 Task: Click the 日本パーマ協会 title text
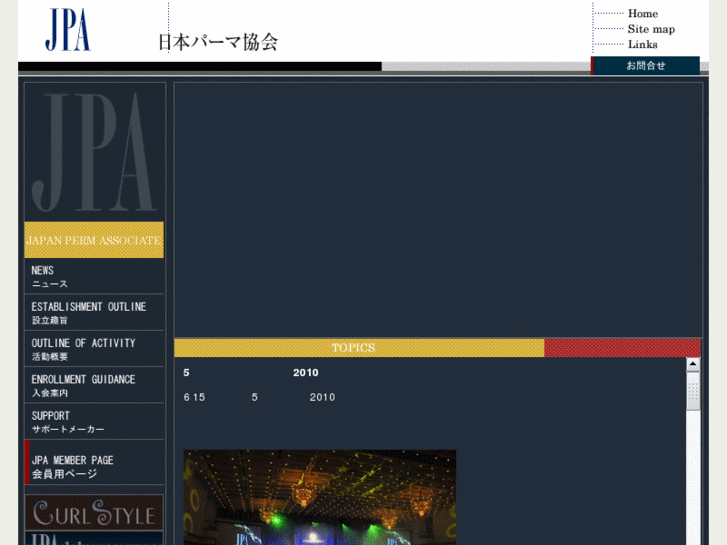coord(218,42)
